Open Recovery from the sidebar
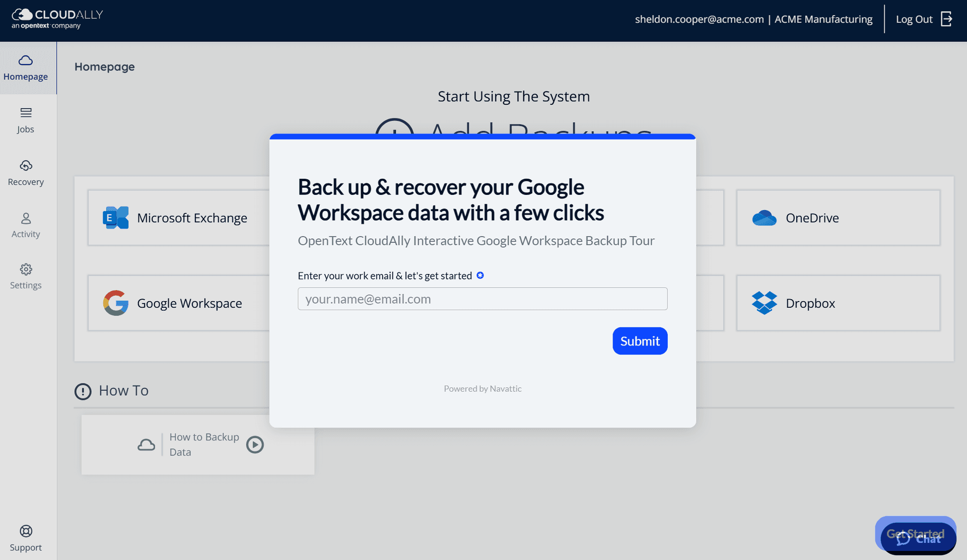 point(26,166)
